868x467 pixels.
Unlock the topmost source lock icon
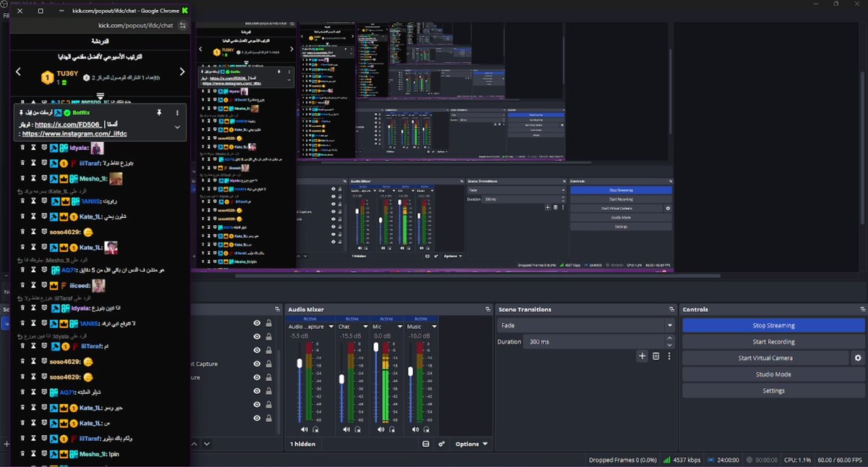tap(268, 324)
